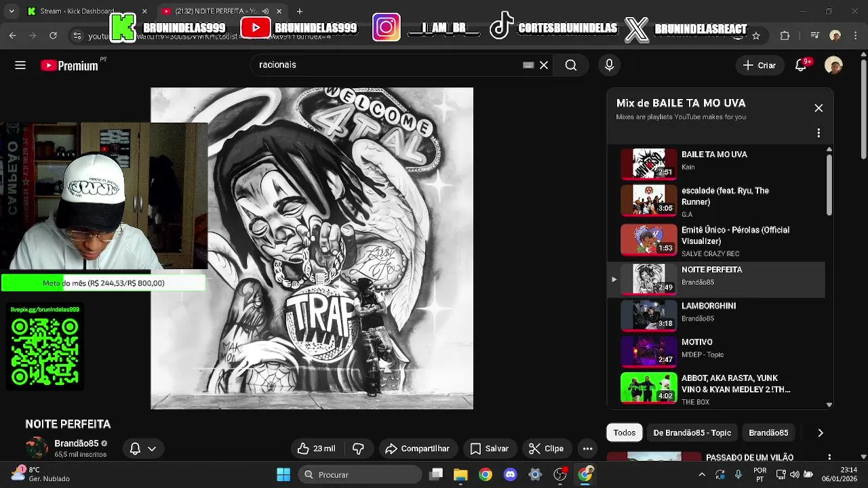Play BAILE TA MO UVA thumbnail in mix
Viewport: 868px width, 488px height.
point(649,164)
